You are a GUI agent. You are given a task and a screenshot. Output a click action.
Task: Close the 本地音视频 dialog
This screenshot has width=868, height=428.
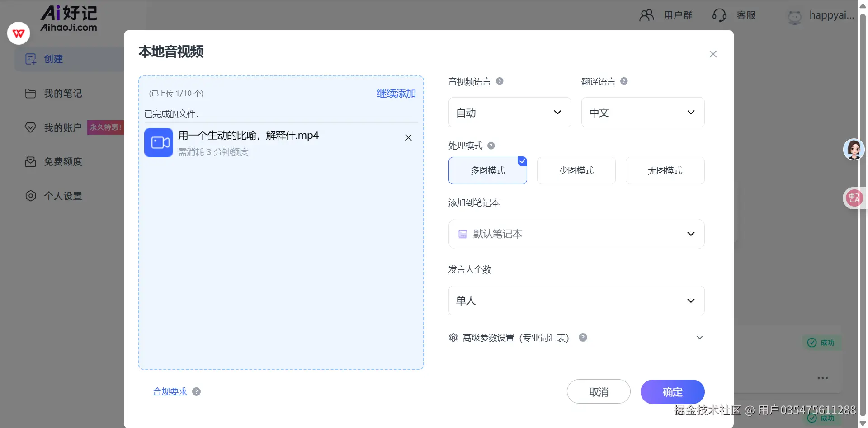(713, 54)
